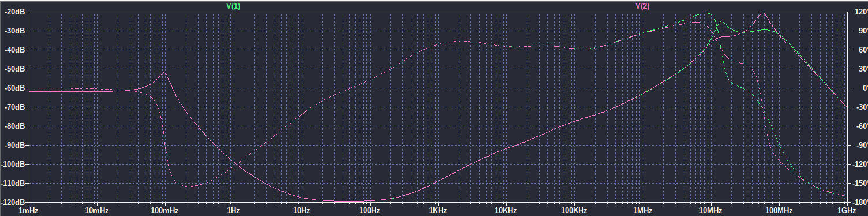Select the V(1) trace label
The height and width of the screenshot is (216, 868).
coord(233,6)
